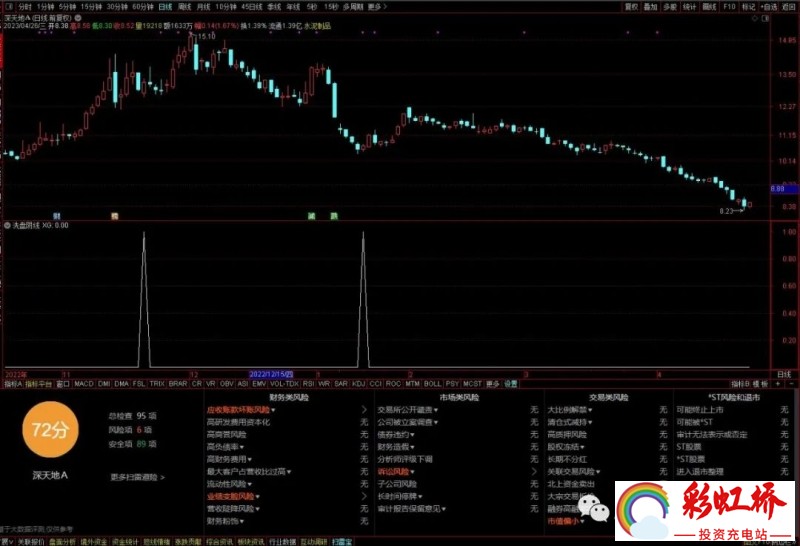Click the small icon beside 头盘阴线 indicator title
The image size is (800, 546).
[7, 225]
